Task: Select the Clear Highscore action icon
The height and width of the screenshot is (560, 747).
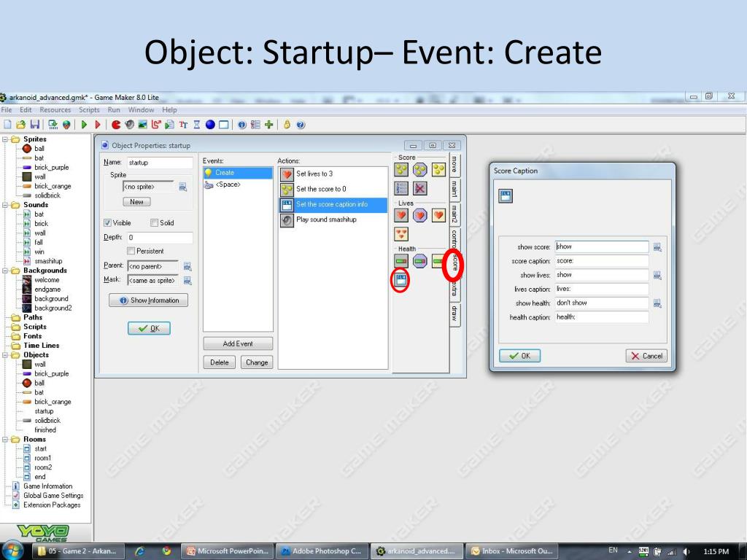Action: pyautogui.click(x=419, y=188)
